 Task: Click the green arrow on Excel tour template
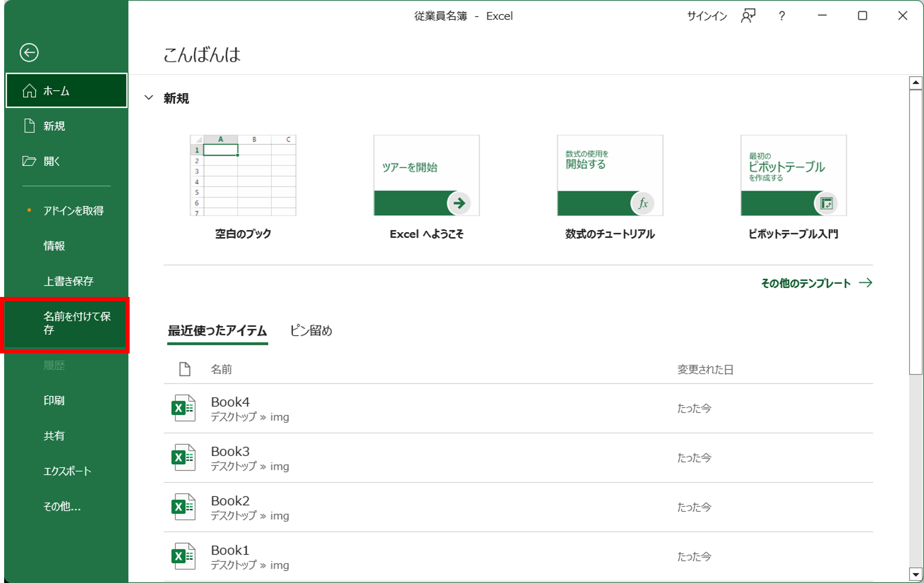459,203
